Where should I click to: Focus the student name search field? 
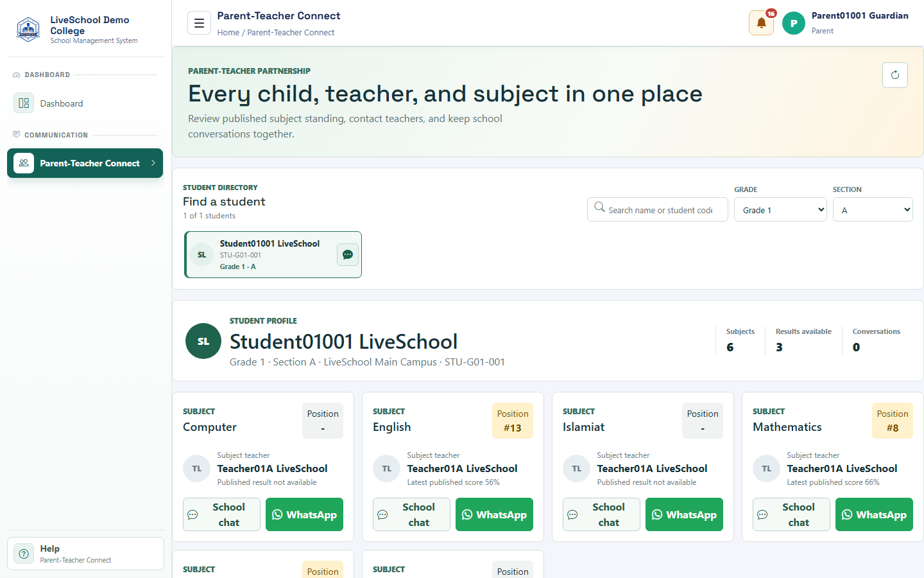point(658,209)
